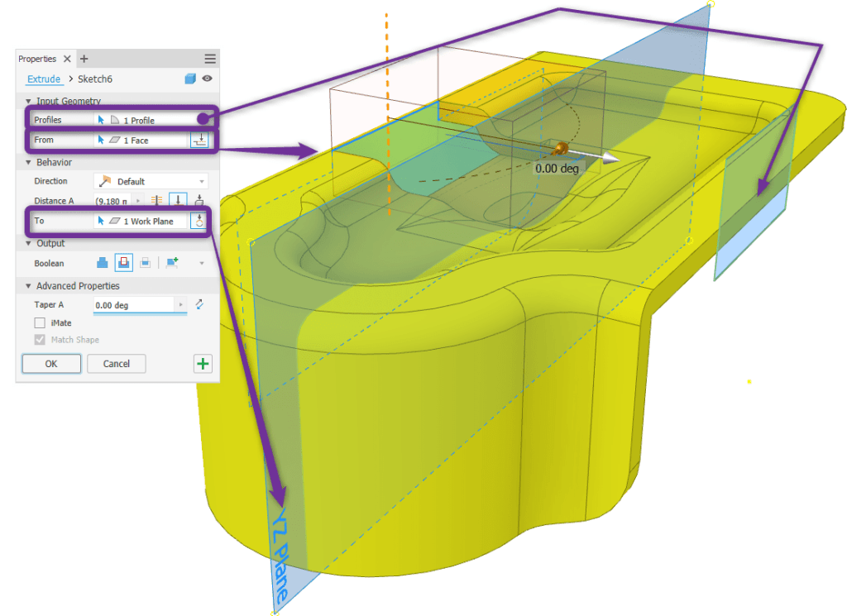Toggle the Match Shape checkbox
This screenshot has width=847, height=616.
pos(40,340)
